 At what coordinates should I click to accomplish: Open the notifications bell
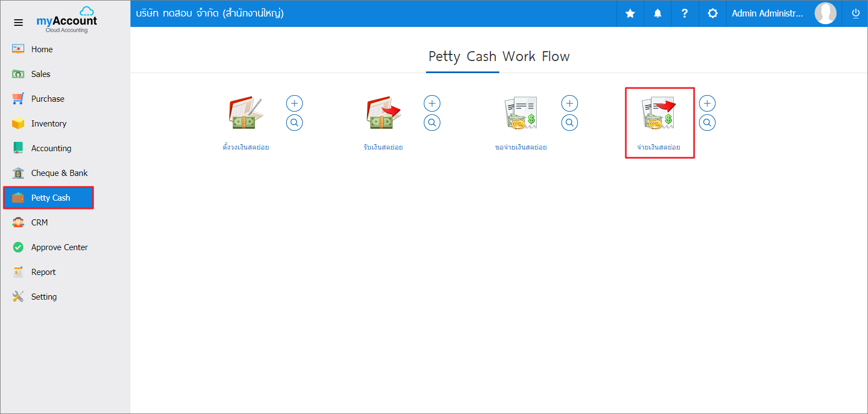click(658, 13)
